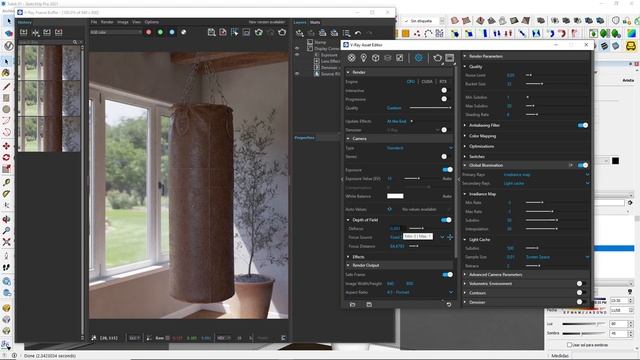Save current channel icon in Frame Buffer
640x360 pixels.
[211, 32]
